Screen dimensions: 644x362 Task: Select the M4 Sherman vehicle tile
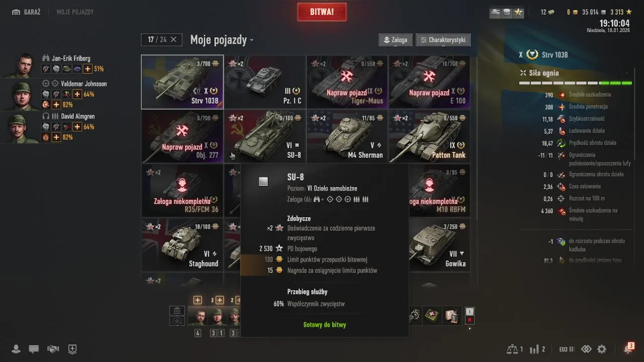point(347,136)
